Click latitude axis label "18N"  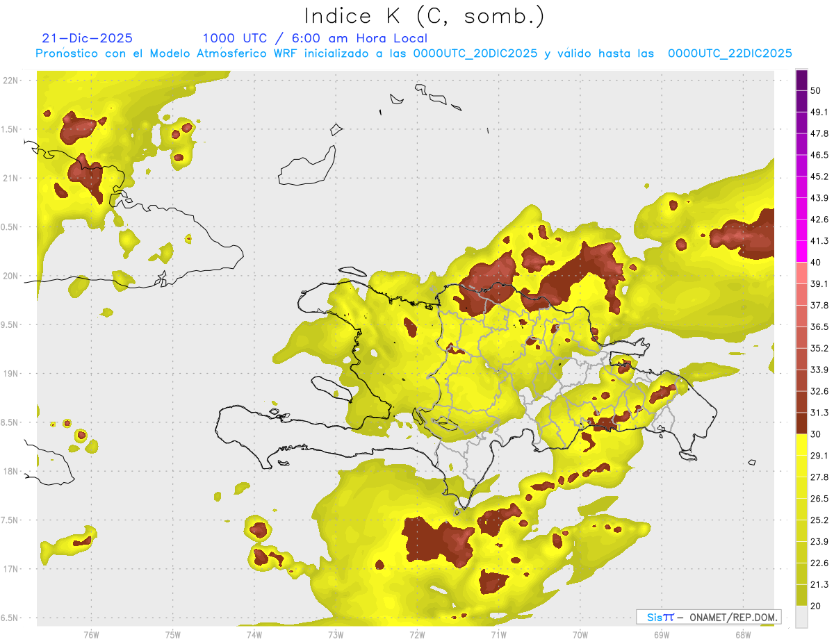pos(11,472)
